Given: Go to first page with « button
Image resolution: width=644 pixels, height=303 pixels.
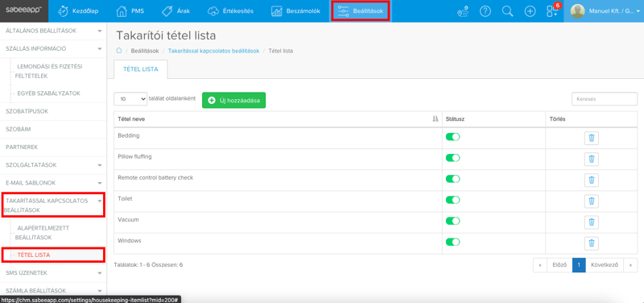Looking at the screenshot, I should [540, 265].
